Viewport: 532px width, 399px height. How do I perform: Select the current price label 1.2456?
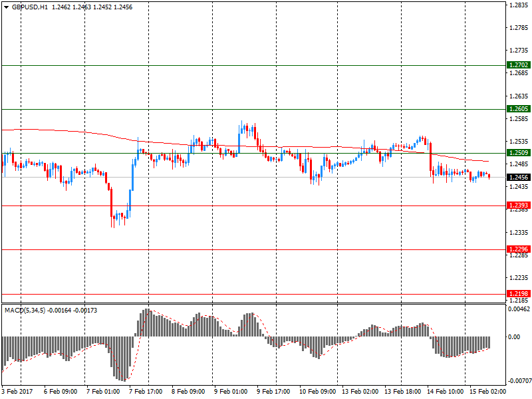[519, 178]
